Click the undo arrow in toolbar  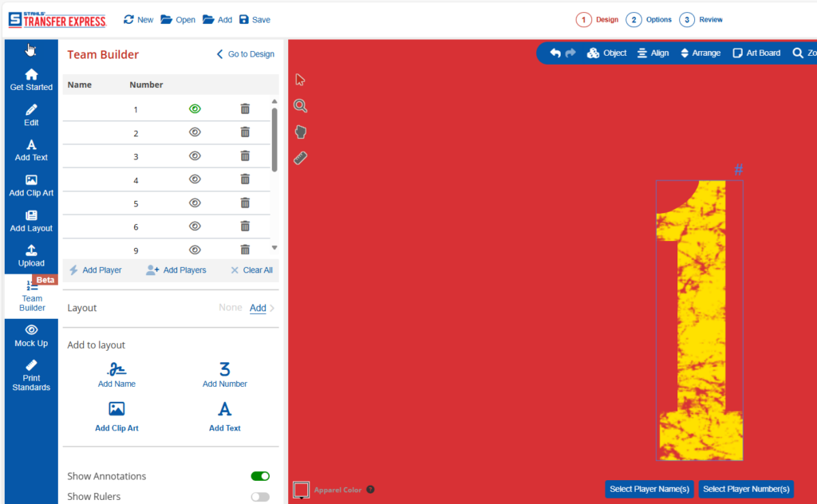point(555,53)
